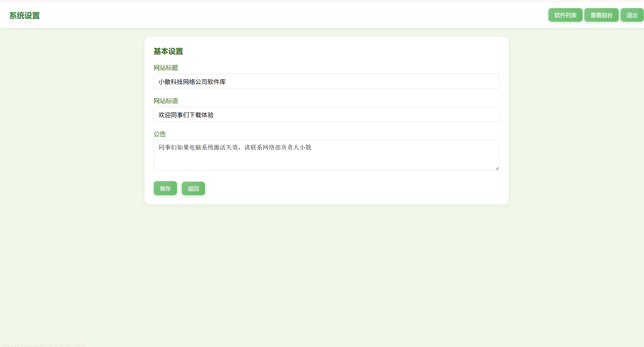Click the 网站标语 field label

166,101
